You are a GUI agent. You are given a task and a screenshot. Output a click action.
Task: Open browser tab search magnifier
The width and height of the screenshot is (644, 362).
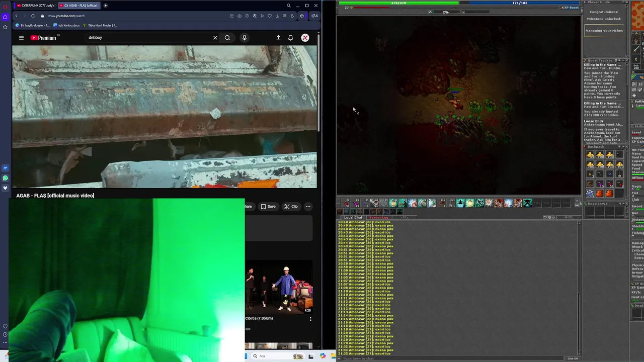tap(288, 6)
